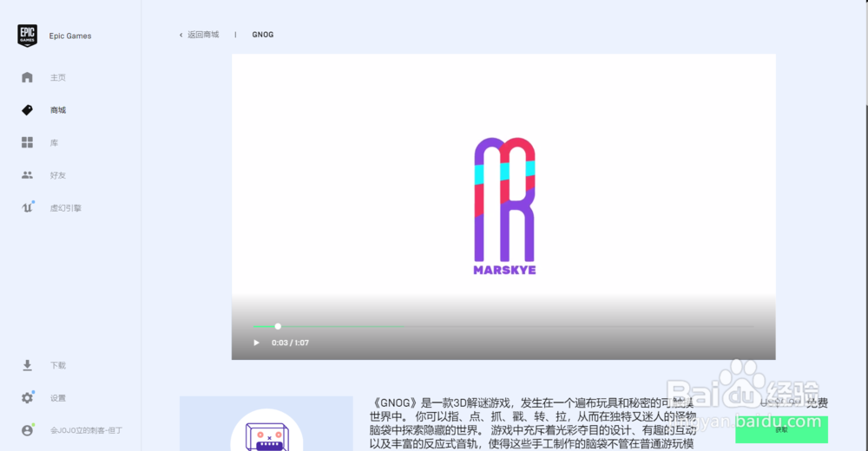Select 主页 in the sidebar

point(57,77)
